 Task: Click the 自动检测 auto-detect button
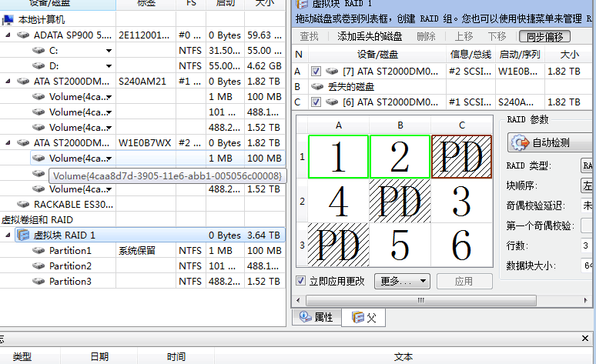point(550,142)
